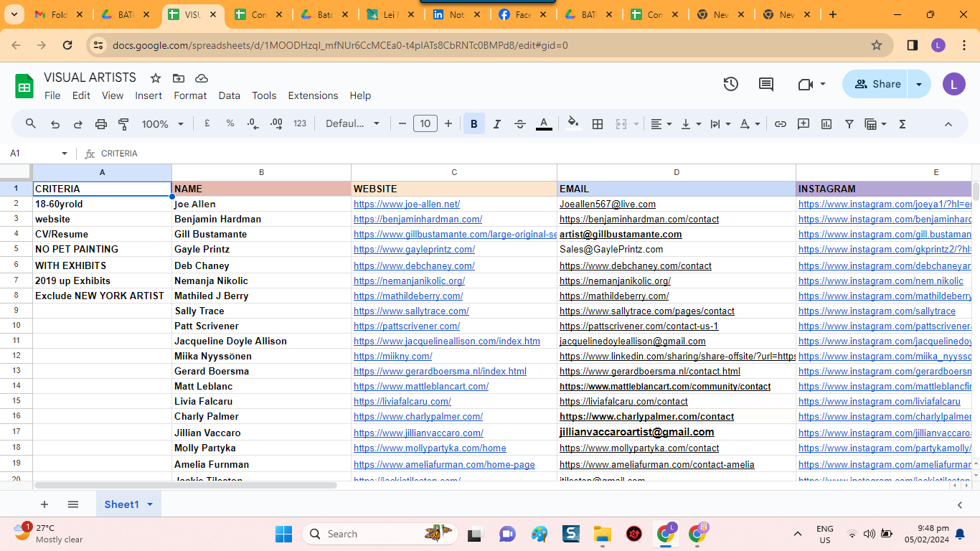
Task: Open the text color picker
Action: point(545,123)
